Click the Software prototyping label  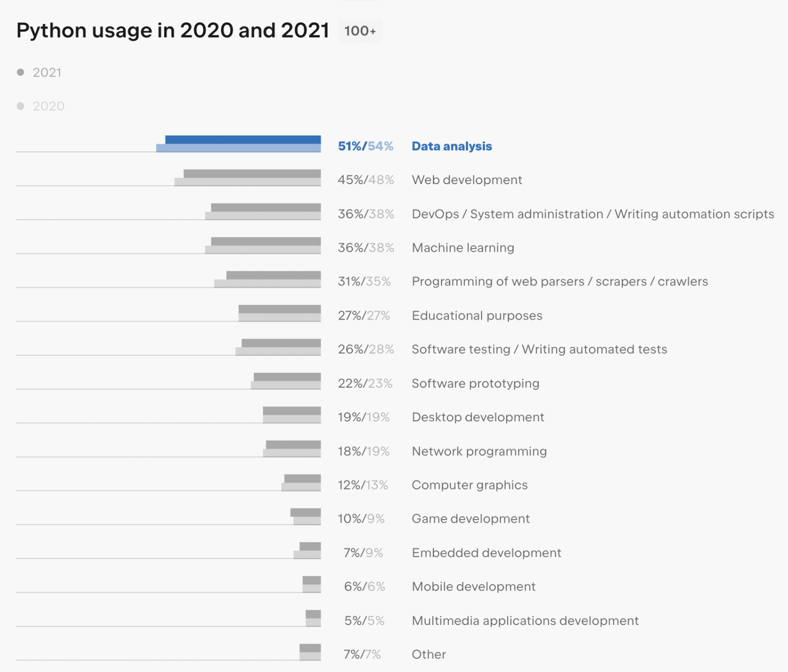pos(475,384)
